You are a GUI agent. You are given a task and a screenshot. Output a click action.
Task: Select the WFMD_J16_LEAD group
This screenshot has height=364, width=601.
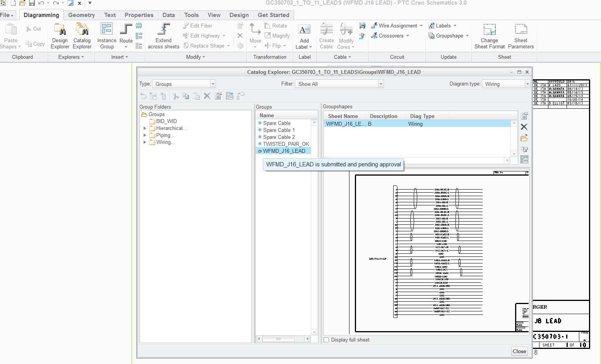(284, 151)
